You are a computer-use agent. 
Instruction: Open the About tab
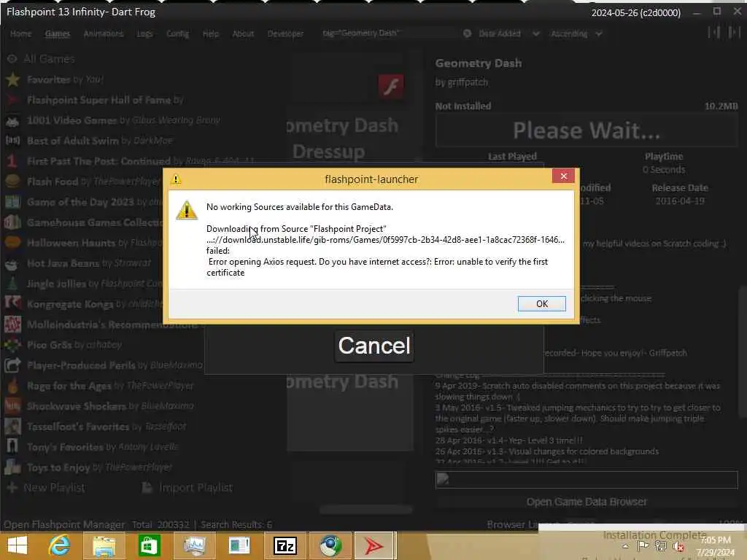[x=243, y=34]
